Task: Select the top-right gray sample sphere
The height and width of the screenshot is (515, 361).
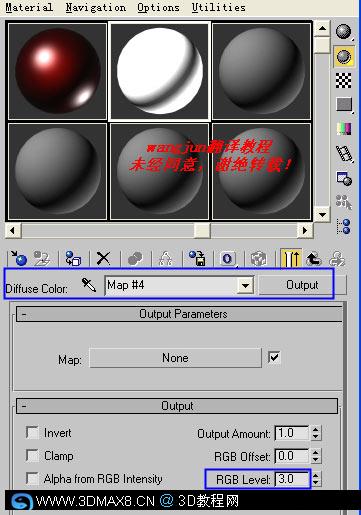Action: point(262,71)
